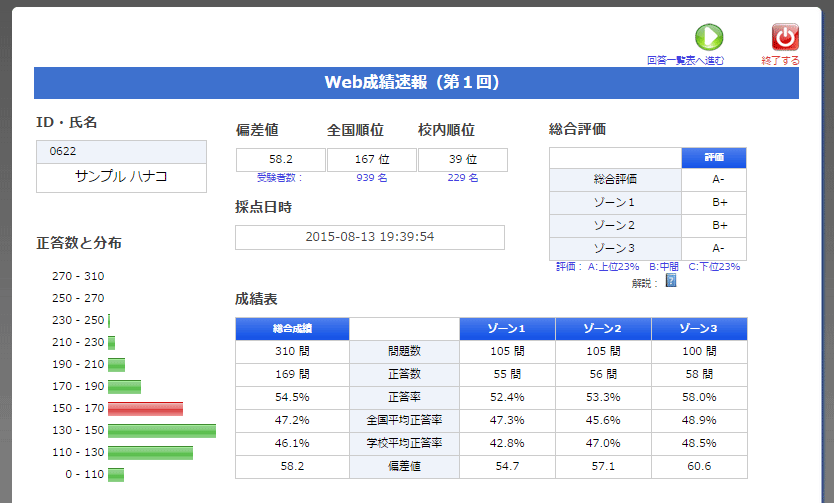834x503 pixels.
Task: Click the 偏差値 value 58.2 box
Action: click(x=281, y=160)
